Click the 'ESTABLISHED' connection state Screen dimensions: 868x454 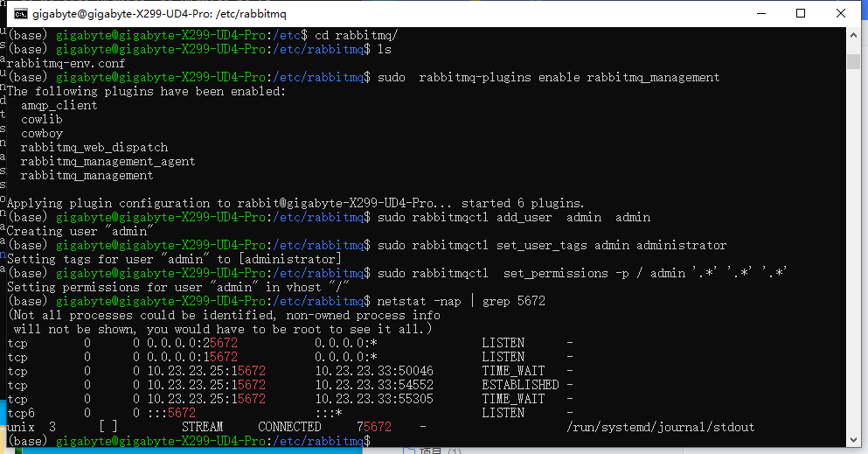click(520, 385)
